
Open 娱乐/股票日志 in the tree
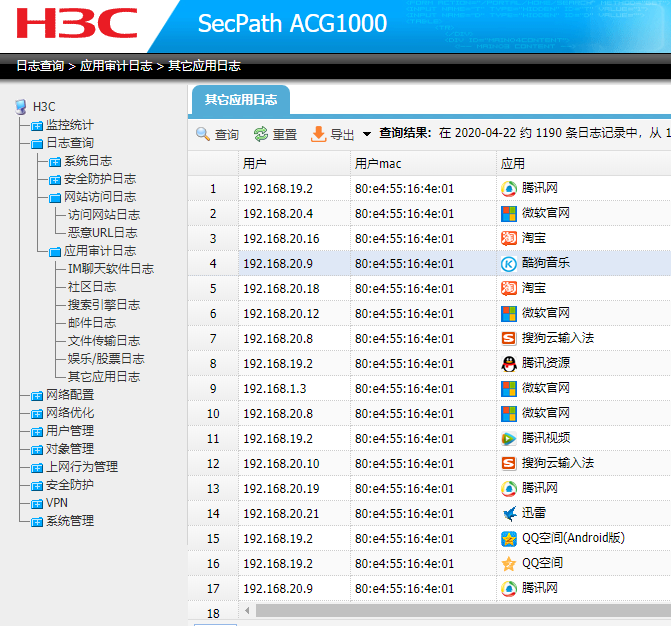tap(106, 359)
